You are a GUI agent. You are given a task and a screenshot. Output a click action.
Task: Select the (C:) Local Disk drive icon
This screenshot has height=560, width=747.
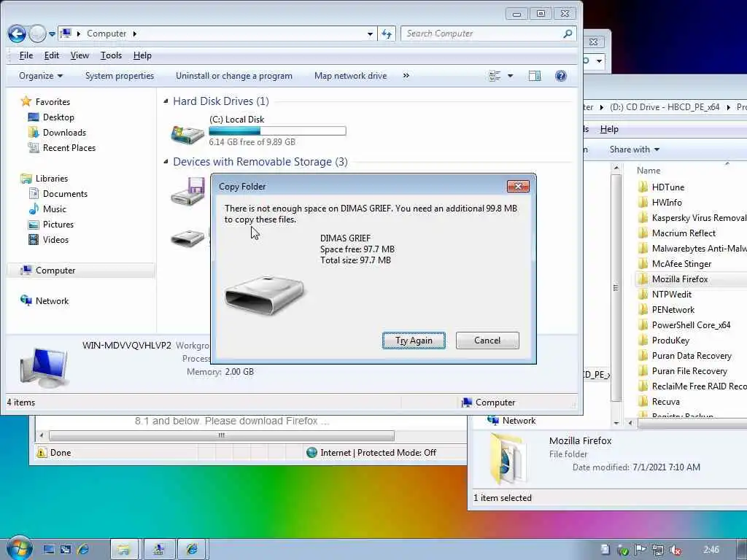[x=187, y=134]
